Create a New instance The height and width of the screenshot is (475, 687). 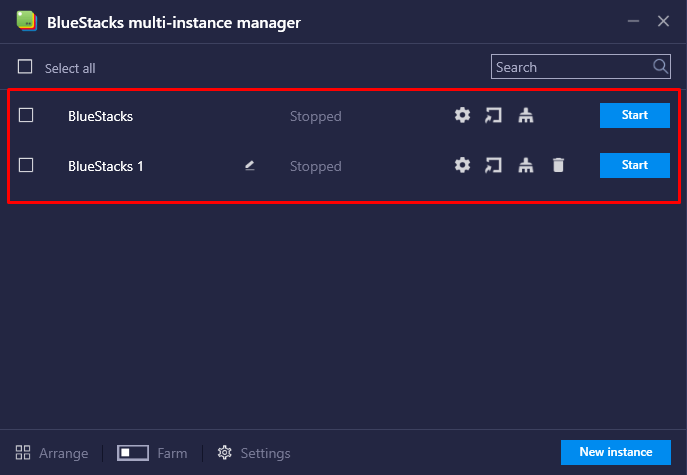click(x=616, y=452)
